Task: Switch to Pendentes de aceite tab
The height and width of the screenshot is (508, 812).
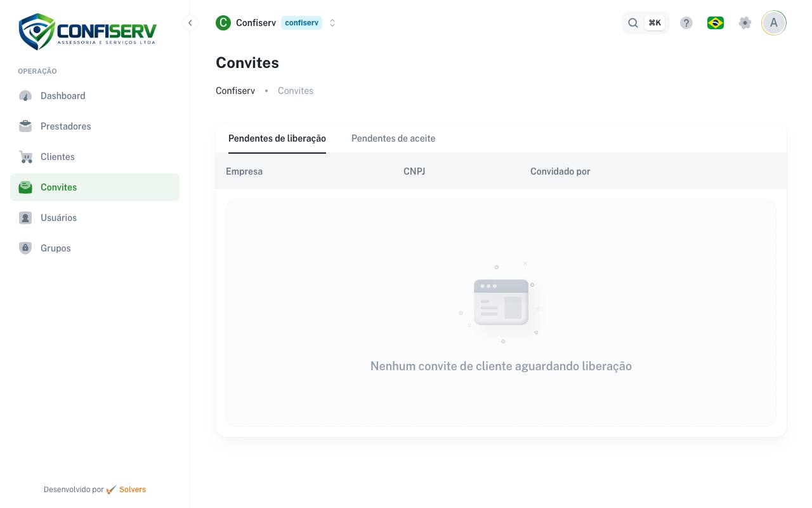Action: click(393, 138)
